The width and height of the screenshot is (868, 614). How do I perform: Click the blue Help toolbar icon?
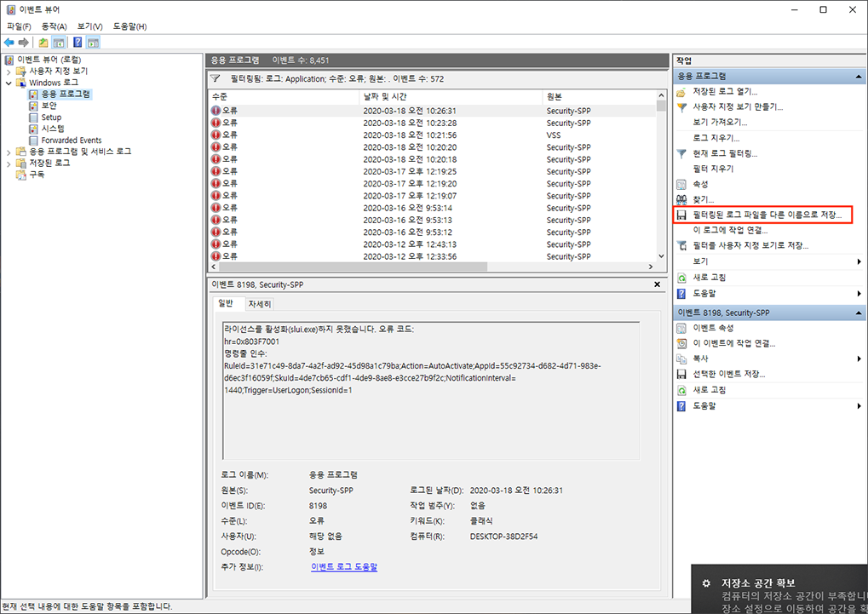point(78,43)
